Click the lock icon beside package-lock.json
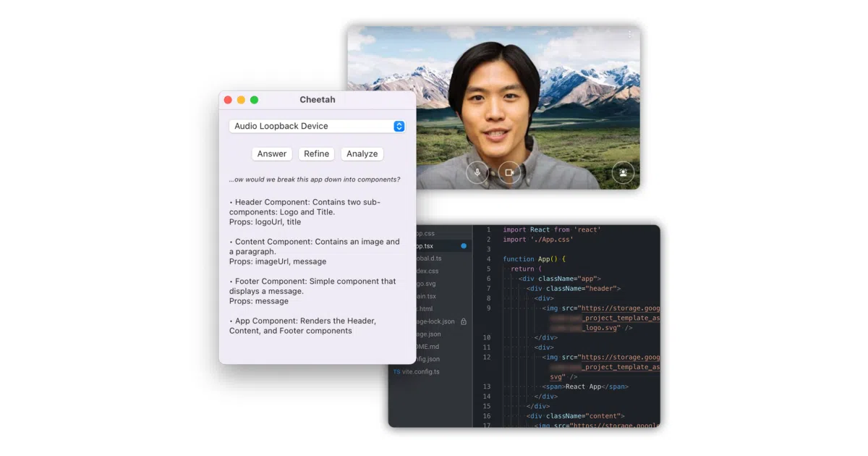Viewport: 868px width, 456px height. click(464, 321)
